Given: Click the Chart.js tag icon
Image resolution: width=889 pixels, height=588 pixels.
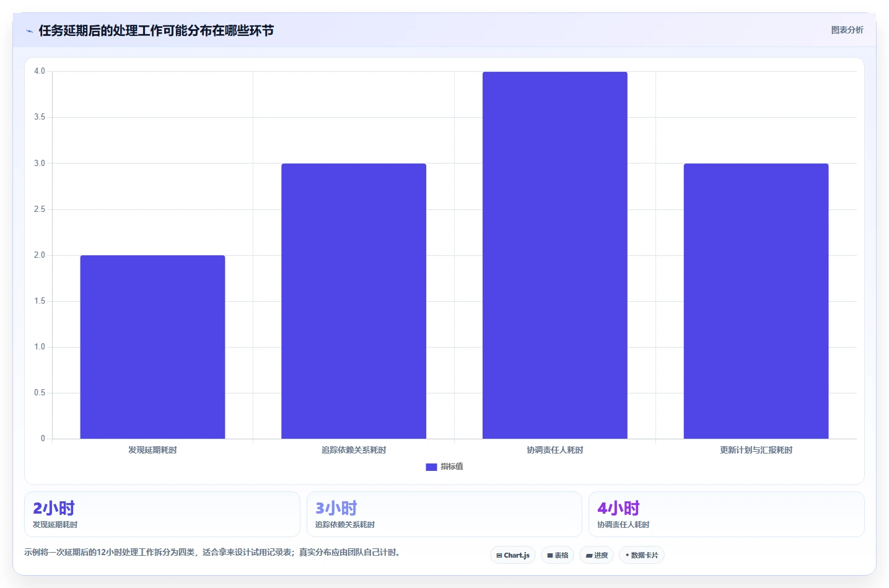Looking at the screenshot, I should [x=499, y=556].
